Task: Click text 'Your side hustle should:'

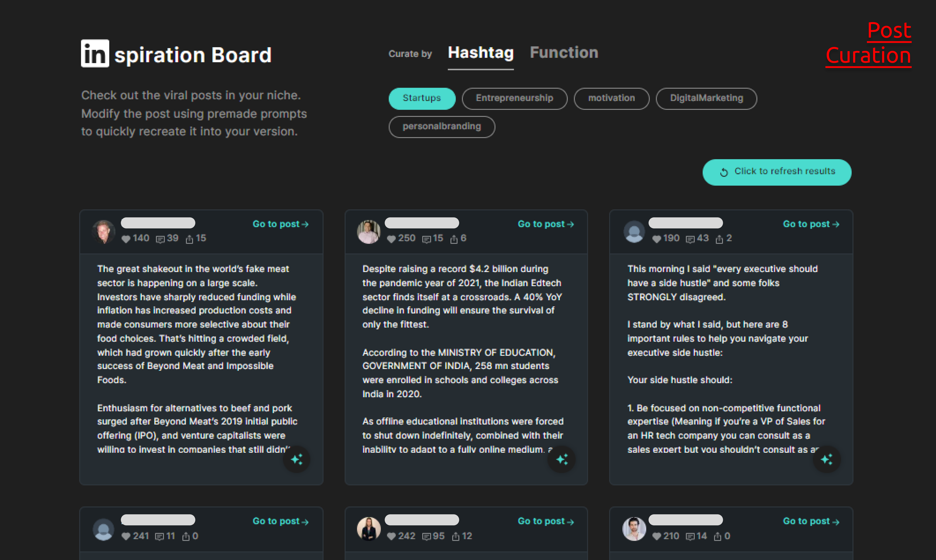Action: click(x=680, y=380)
